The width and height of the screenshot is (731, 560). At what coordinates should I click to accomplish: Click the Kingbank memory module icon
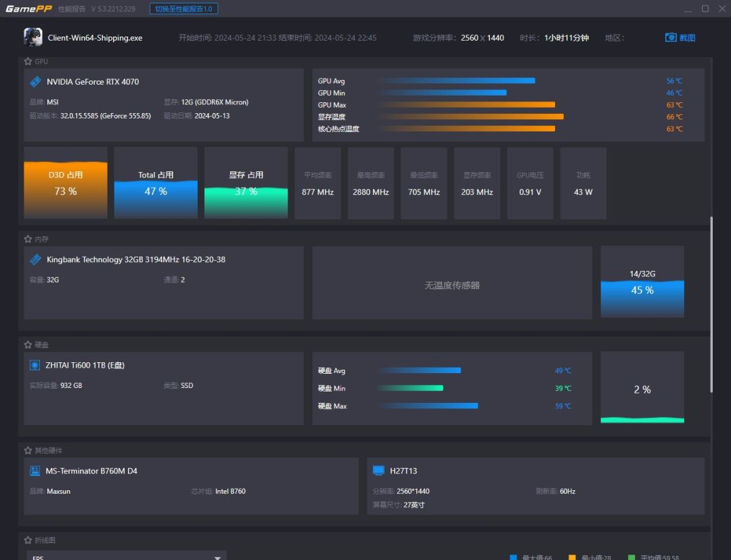pyautogui.click(x=35, y=259)
